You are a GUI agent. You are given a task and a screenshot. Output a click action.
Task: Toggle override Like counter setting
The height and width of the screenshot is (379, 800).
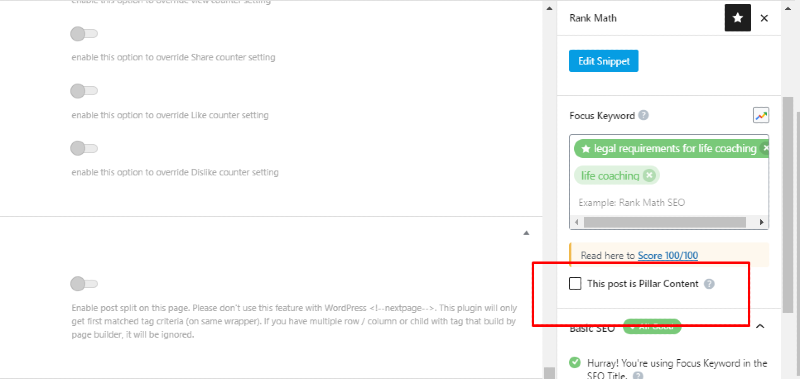pyautogui.click(x=84, y=91)
